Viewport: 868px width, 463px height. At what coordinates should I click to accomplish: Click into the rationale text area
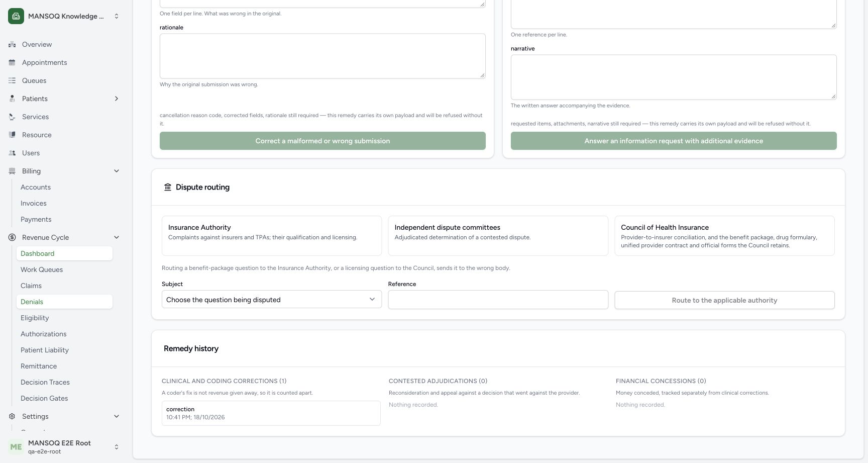[322, 56]
